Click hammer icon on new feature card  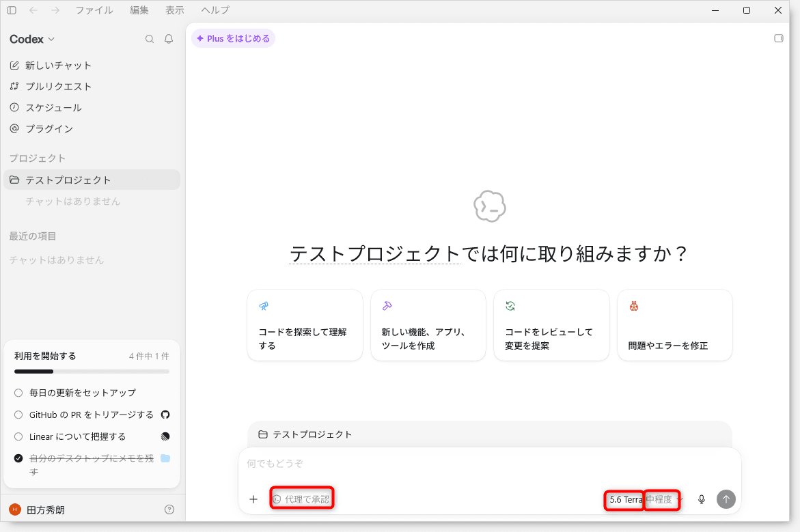click(387, 306)
